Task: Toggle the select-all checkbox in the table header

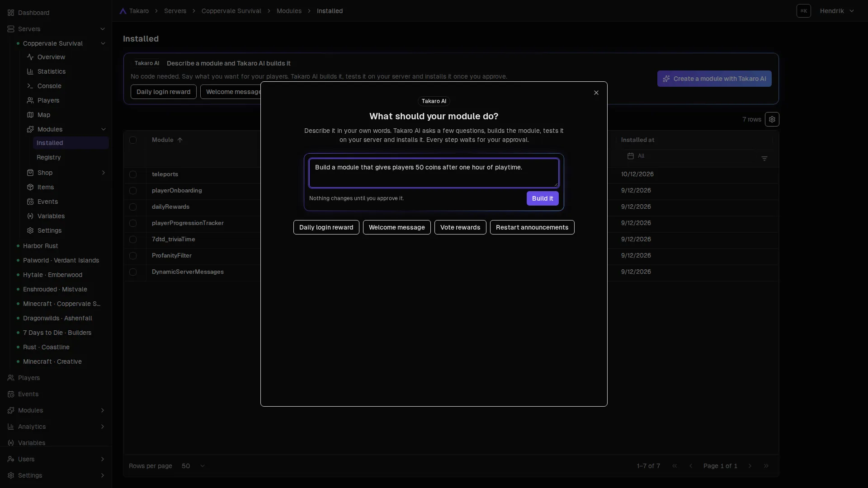Action: tap(133, 140)
